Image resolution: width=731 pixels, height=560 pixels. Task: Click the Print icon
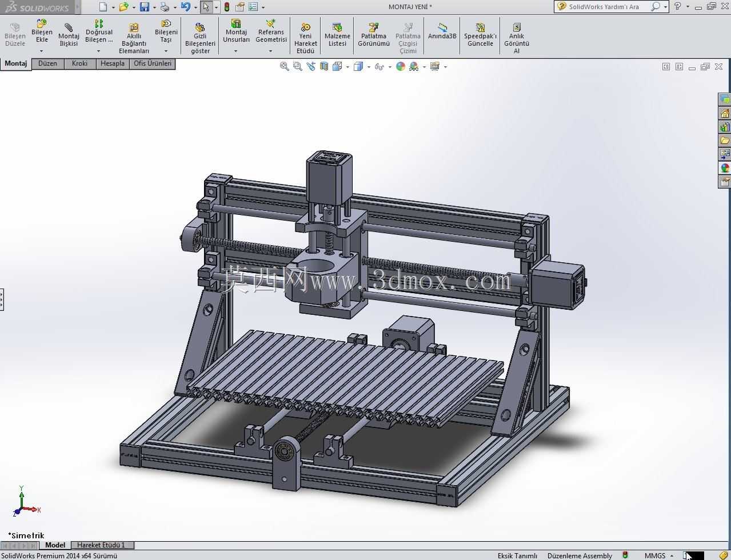point(165,7)
